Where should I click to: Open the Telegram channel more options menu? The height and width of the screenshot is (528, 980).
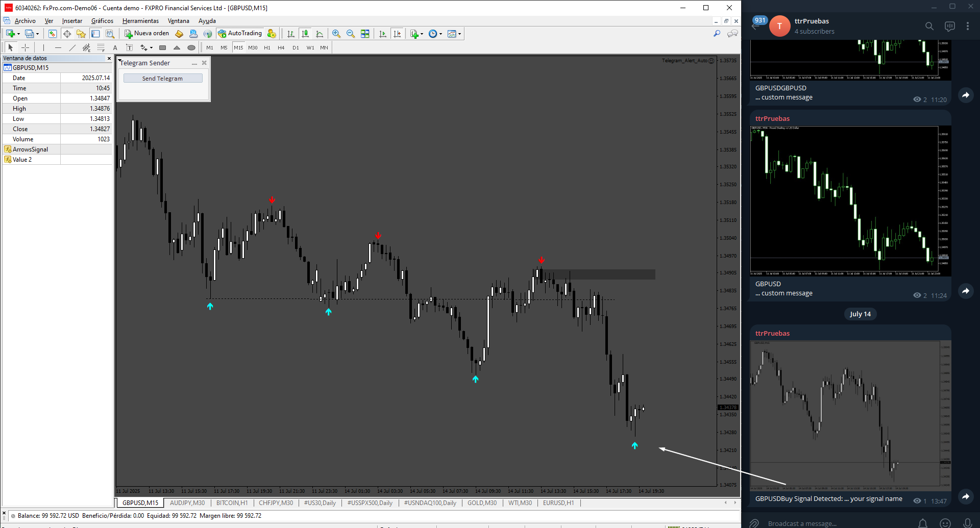pos(968,26)
